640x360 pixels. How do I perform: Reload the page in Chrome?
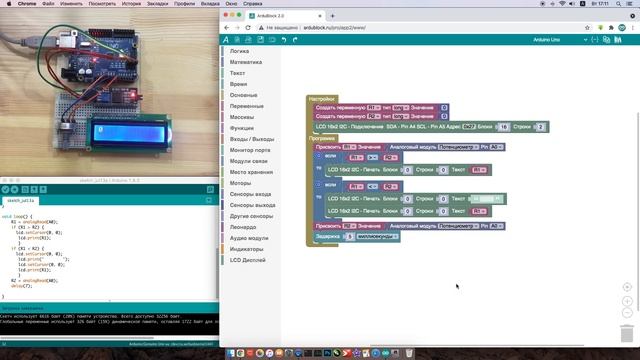pyautogui.click(x=248, y=28)
